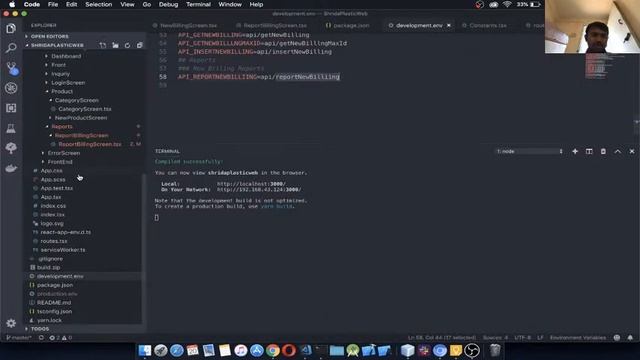
Task: Maximize terminal panel with up chevron
Action: (x=618, y=151)
